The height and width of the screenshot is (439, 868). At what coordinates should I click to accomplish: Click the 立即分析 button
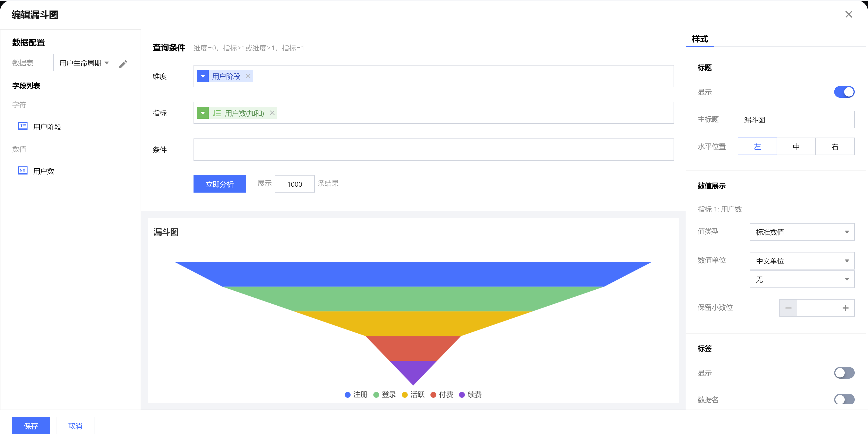point(219,184)
